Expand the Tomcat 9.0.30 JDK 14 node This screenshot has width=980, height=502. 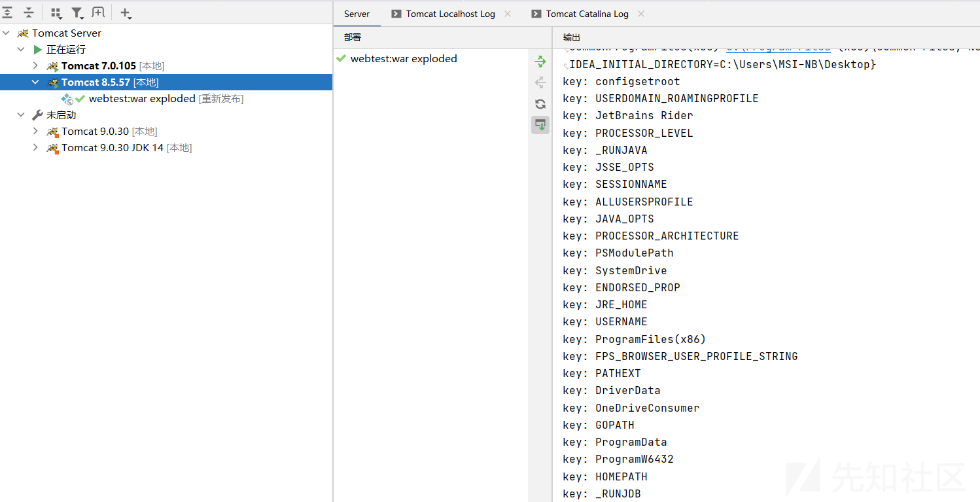click(35, 147)
